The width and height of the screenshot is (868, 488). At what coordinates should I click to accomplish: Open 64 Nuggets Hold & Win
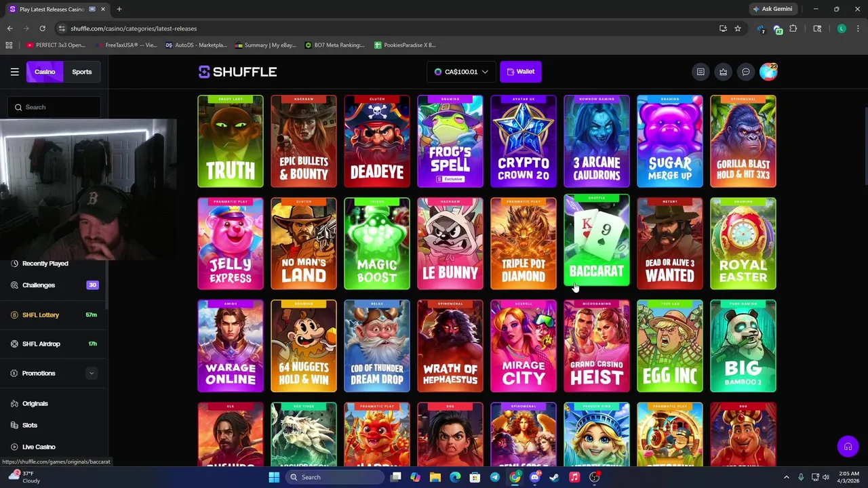(x=304, y=346)
